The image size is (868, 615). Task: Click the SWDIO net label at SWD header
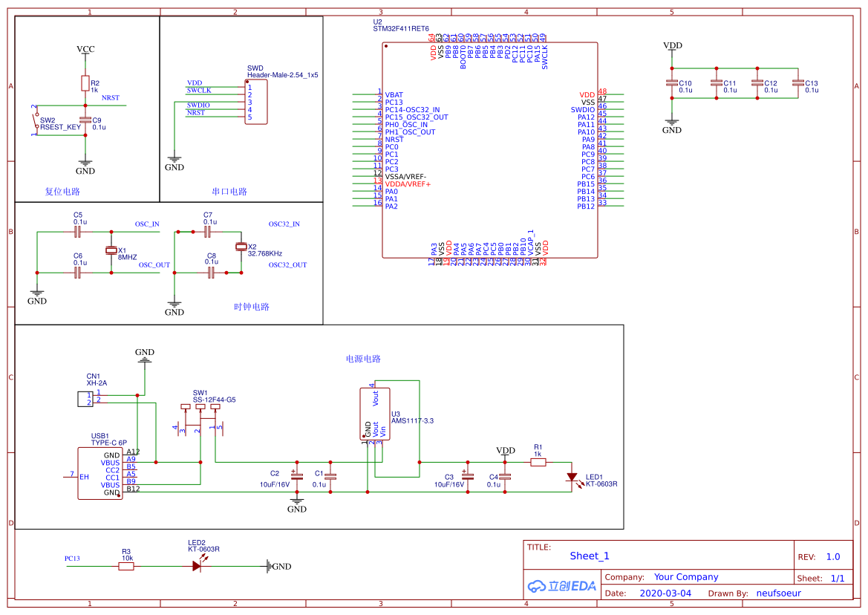tap(198, 105)
